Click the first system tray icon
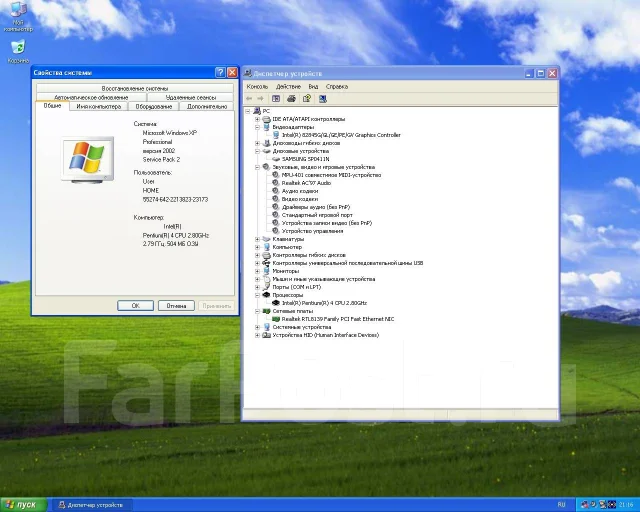Screen dimensions: 640x512 [x=584, y=505]
